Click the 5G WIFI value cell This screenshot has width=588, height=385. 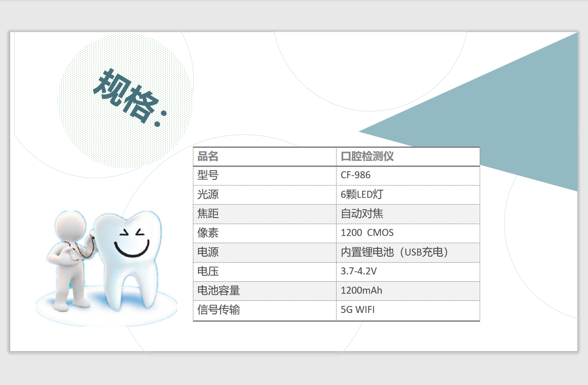tap(408, 310)
